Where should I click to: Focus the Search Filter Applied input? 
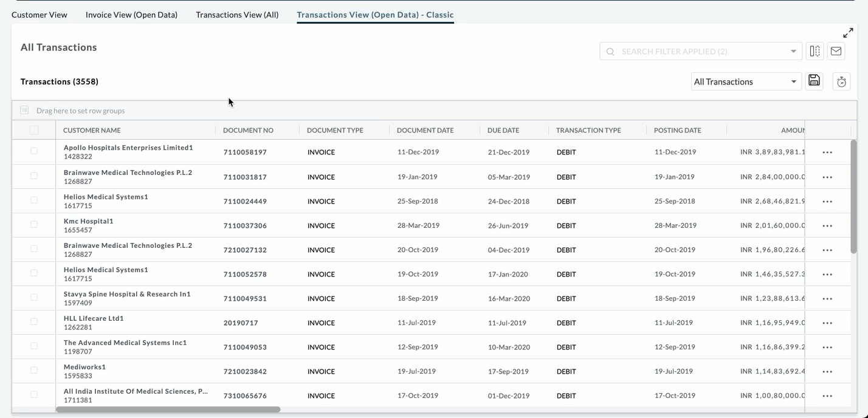pyautogui.click(x=701, y=52)
